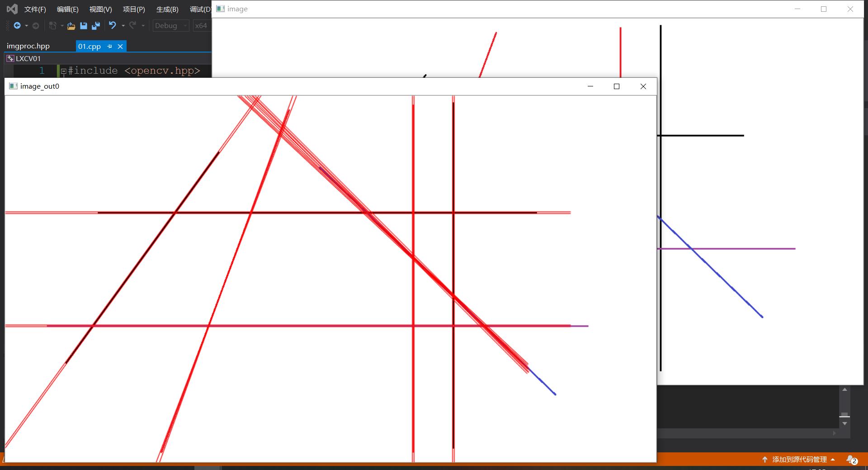Click the Navigate Forward arrow icon
This screenshot has width=868, height=470.
(x=36, y=26)
